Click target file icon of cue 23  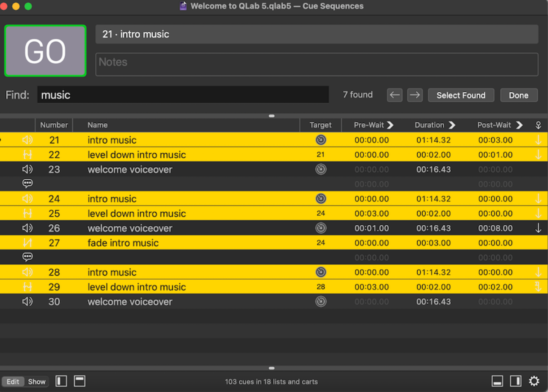[321, 169]
